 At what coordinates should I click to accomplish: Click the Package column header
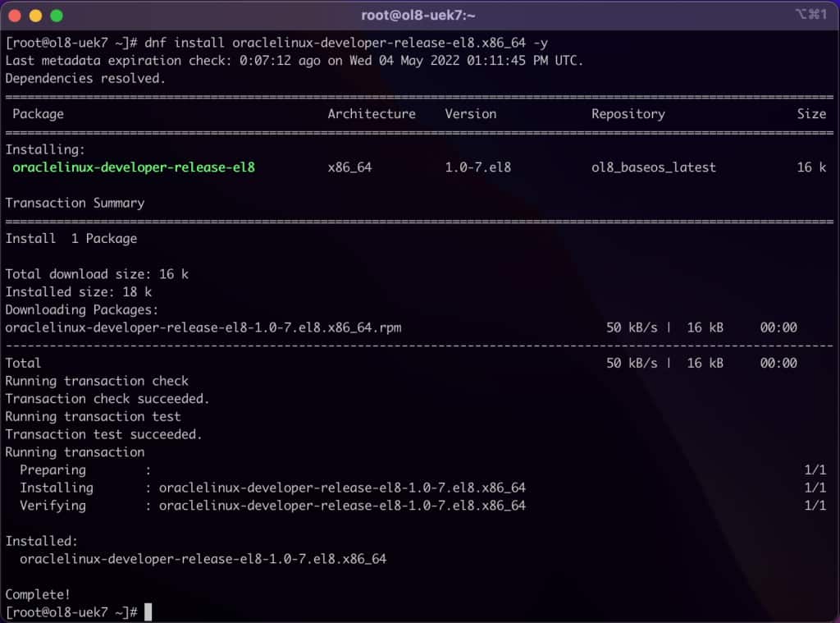39,114
